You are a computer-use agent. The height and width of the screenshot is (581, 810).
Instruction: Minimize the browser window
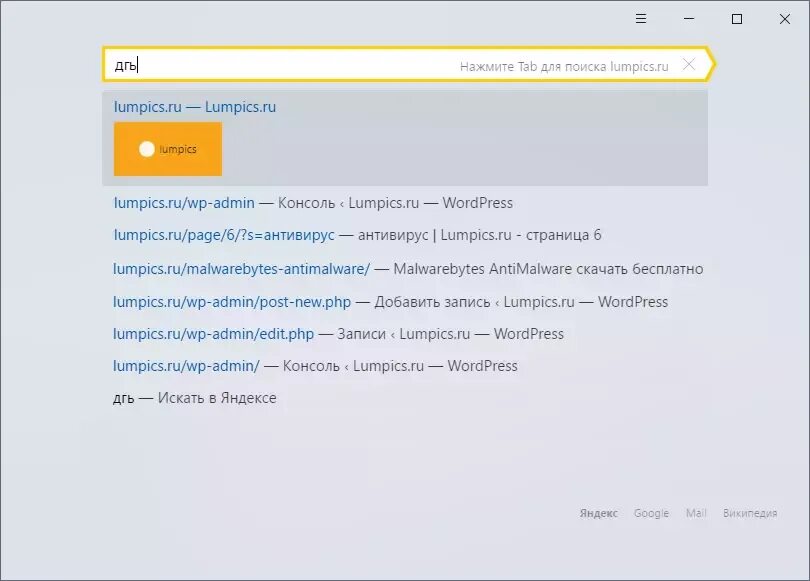pos(689,19)
